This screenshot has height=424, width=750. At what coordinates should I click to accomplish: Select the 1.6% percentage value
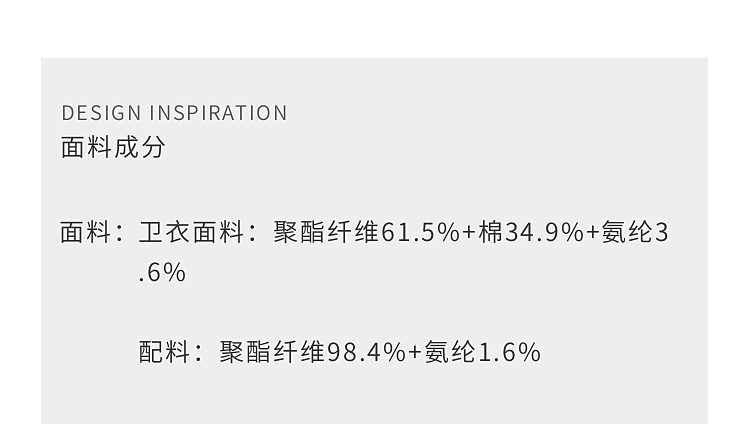click(510, 352)
